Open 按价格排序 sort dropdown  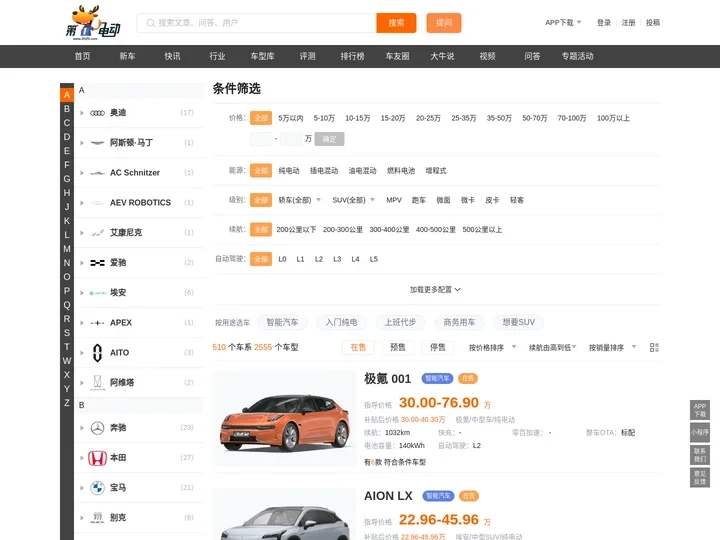(492, 348)
